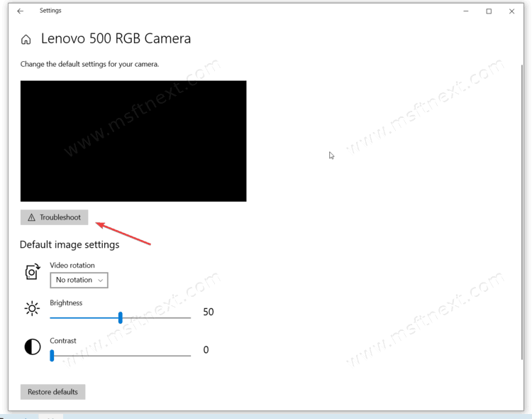This screenshot has height=419, width=532.
Task: Click the Contrast value 0
Action: 206,349
